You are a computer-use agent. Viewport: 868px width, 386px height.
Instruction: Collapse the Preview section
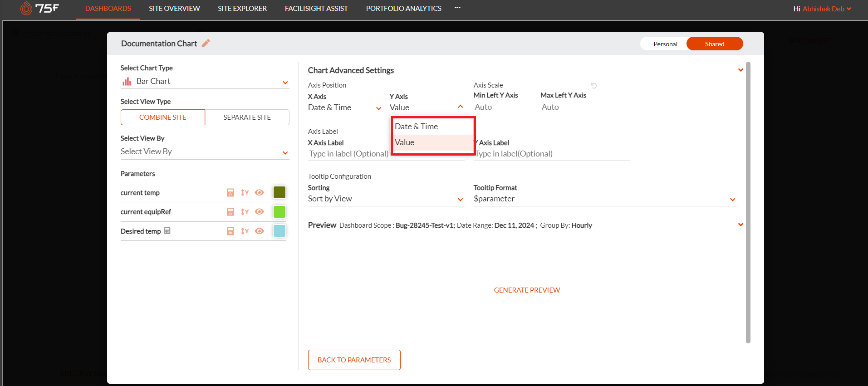(740, 225)
